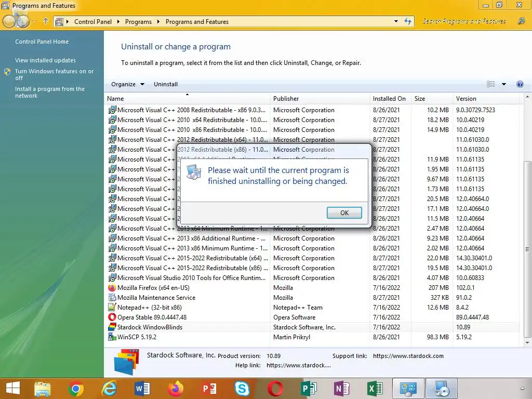The width and height of the screenshot is (532, 399).
Task: Click the scroll down arrow of list
Action: pos(527,343)
